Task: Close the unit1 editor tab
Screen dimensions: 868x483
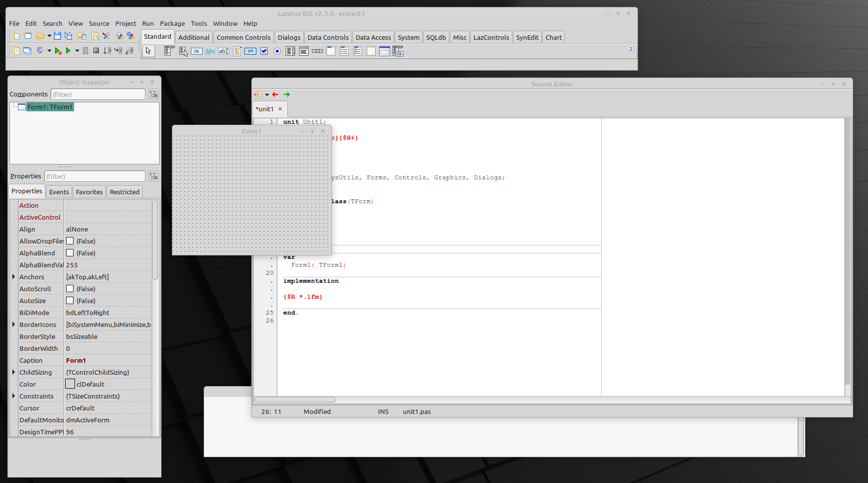Action: (x=280, y=109)
